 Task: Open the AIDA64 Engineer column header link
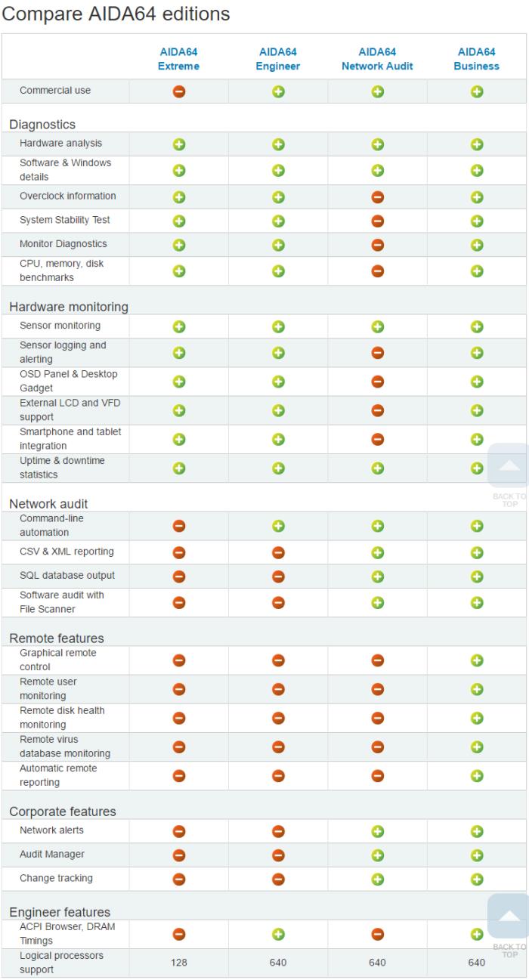tap(278, 59)
